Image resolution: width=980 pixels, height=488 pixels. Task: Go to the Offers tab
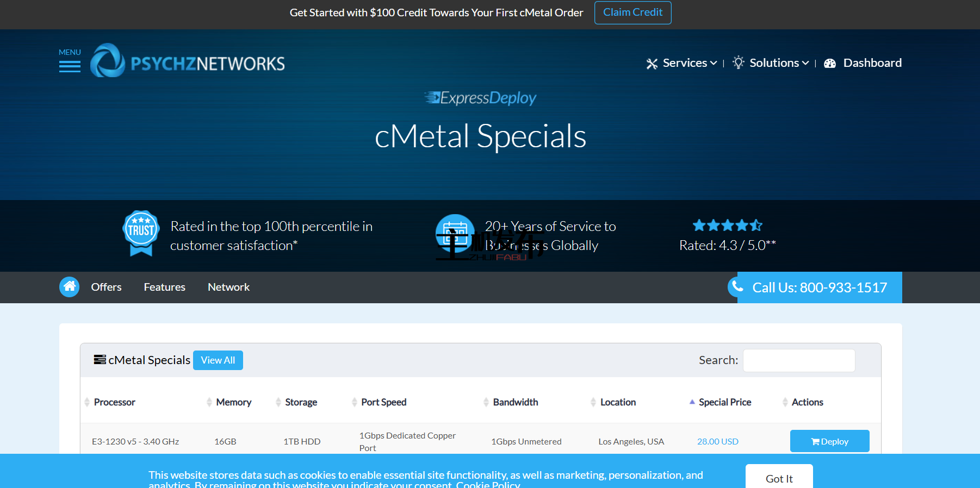tap(106, 287)
